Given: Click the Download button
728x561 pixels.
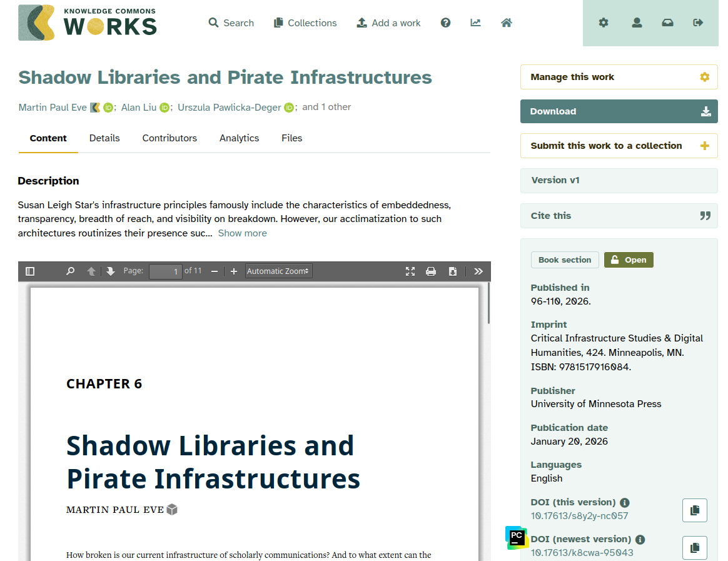Looking at the screenshot, I should (619, 111).
